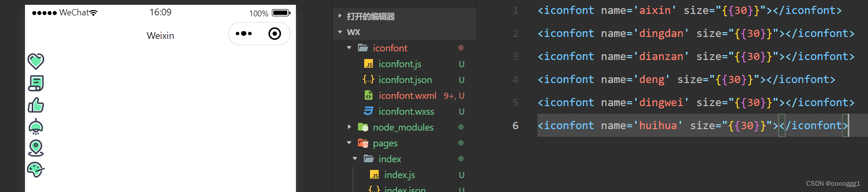Click the battery icon in simulator status bar
This screenshot has height=192, width=868.
[x=281, y=13]
